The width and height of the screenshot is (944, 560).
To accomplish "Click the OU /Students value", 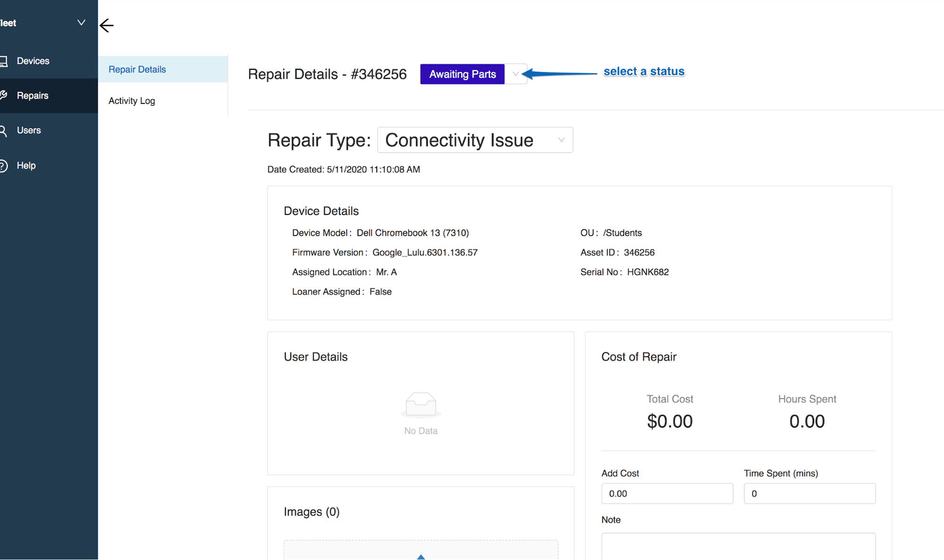I will click(x=622, y=233).
